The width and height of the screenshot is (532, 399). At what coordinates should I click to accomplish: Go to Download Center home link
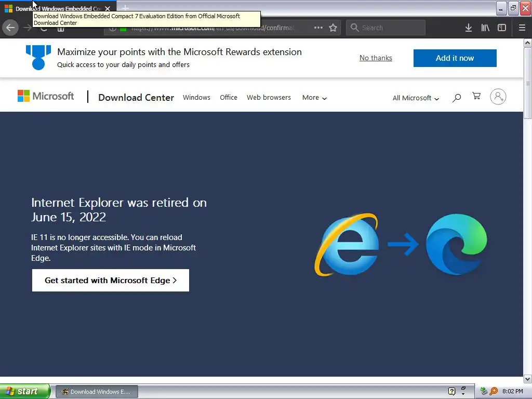pos(136,98)
